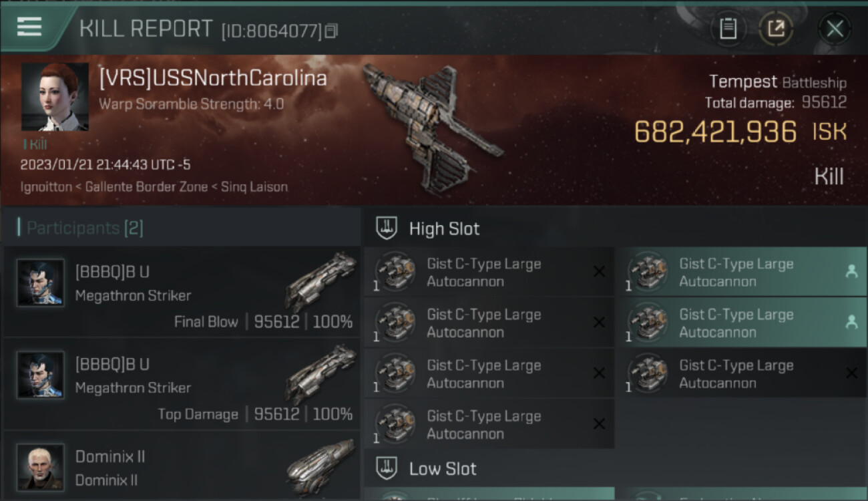This screenshot has height=501, width=868.
Task: Open the Dominix II participant entry
Action: 182,467
